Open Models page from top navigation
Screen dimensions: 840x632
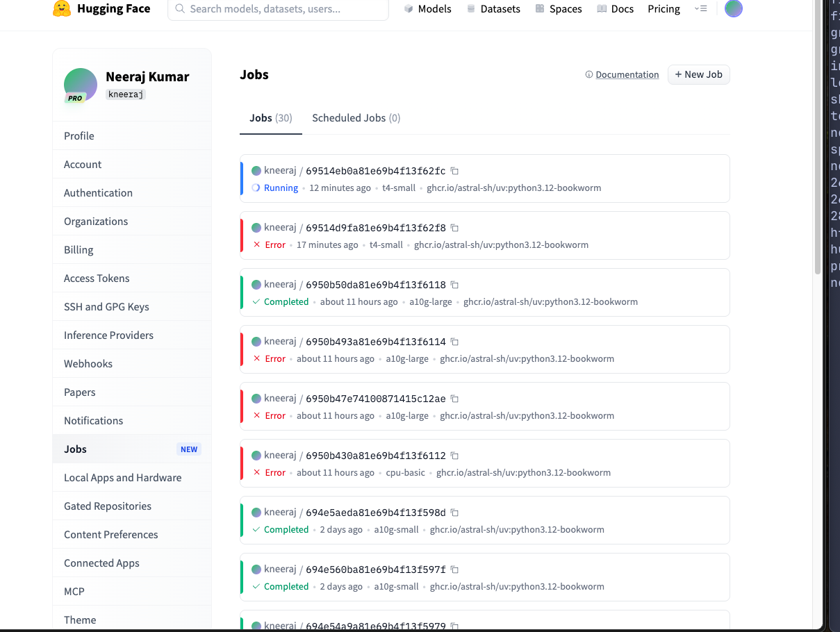click(x=427, y=9)
